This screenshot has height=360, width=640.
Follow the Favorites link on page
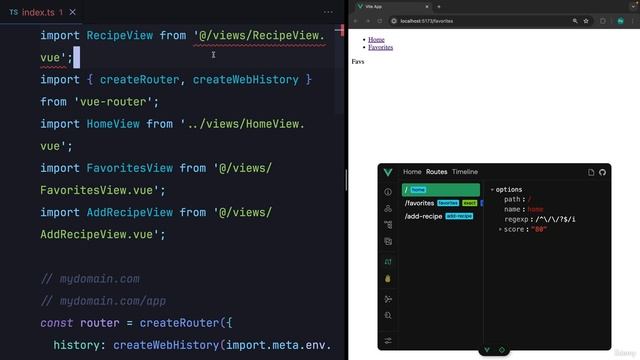(x=380, y=47)
